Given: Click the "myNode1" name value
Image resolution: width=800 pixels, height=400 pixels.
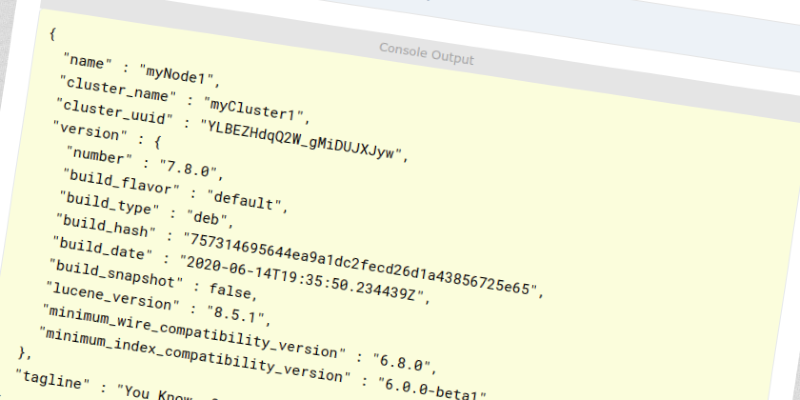Looking at the screenshot, I should coord(176,70).
